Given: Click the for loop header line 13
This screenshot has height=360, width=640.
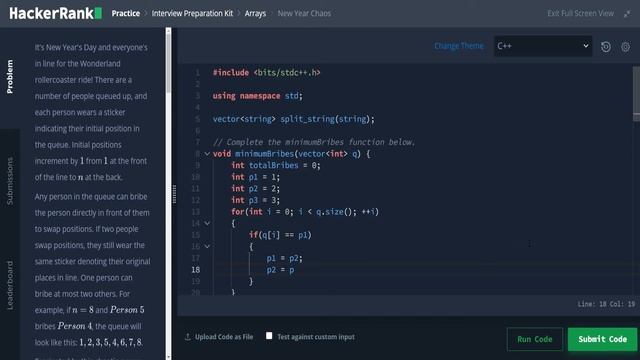Looking at the screenshot, I should click(x=305, y=212).
